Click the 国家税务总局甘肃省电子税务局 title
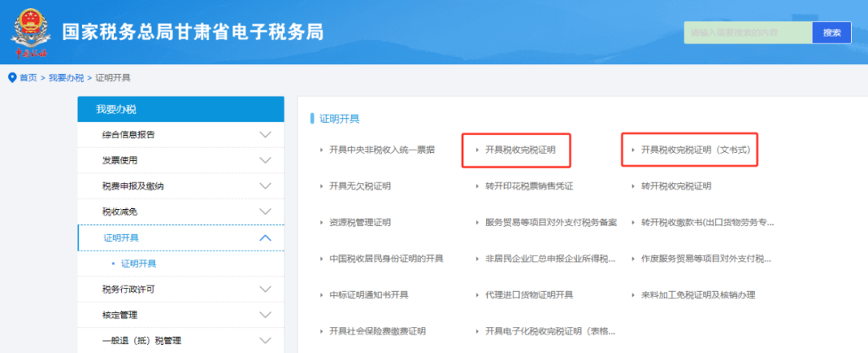This screenshot has width=868, height=353. click(x=193, y=32)
